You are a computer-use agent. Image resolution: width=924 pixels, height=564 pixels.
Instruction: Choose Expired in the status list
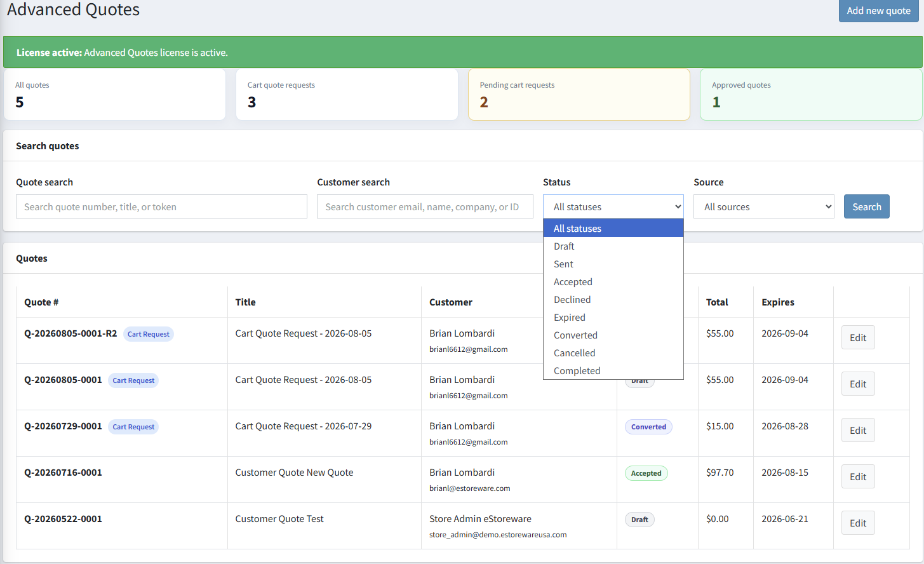pyautogui.click(x=613, y=317)
